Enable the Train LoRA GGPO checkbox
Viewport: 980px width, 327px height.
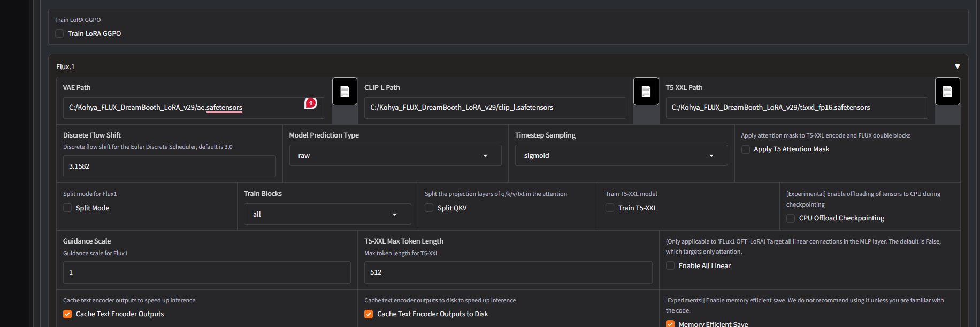(59, 34)
